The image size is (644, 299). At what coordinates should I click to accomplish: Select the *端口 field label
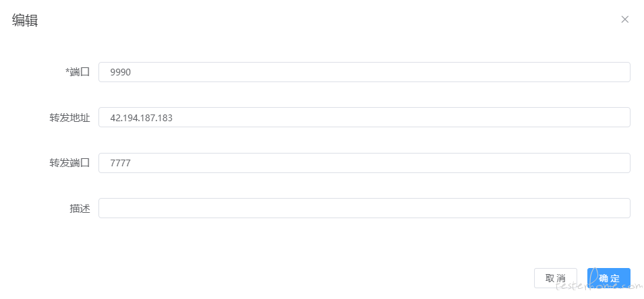(78, 73)
